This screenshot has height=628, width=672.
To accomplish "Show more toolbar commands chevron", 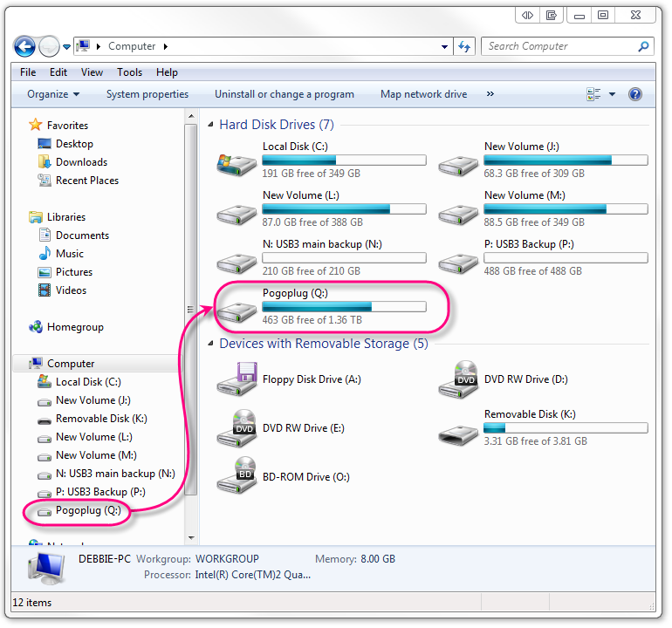I will point(490,94).
